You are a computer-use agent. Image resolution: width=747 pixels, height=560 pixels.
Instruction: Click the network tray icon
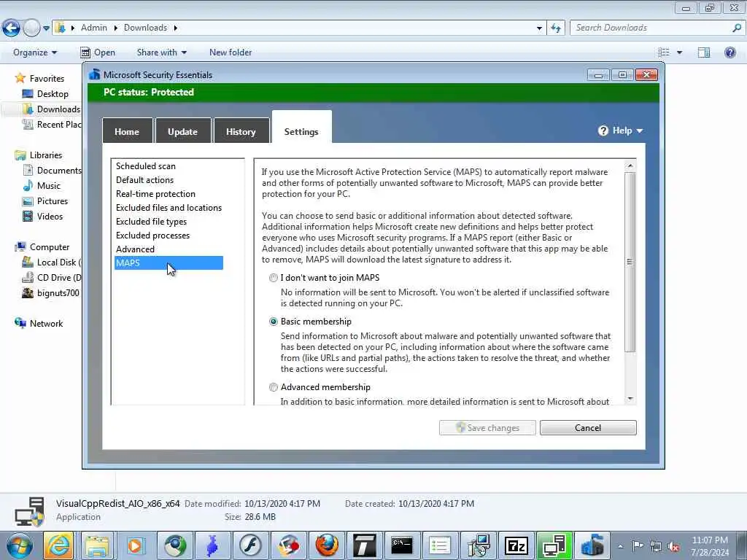(x=656, y=547)
